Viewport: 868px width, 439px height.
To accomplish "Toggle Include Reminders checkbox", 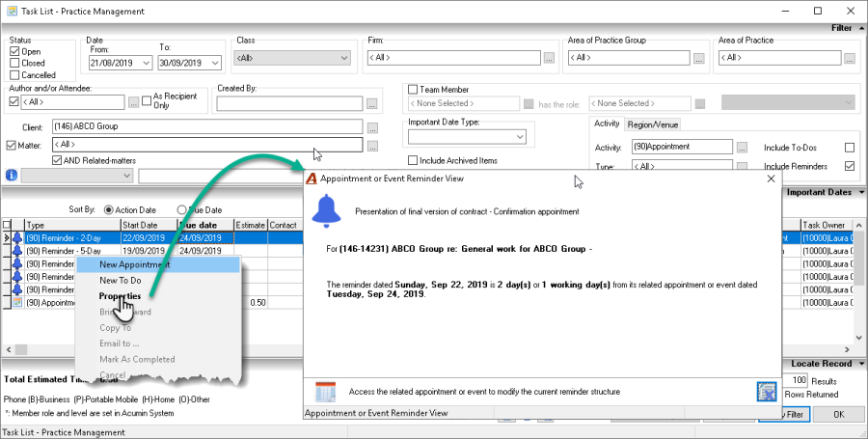I will click(850, 166).
